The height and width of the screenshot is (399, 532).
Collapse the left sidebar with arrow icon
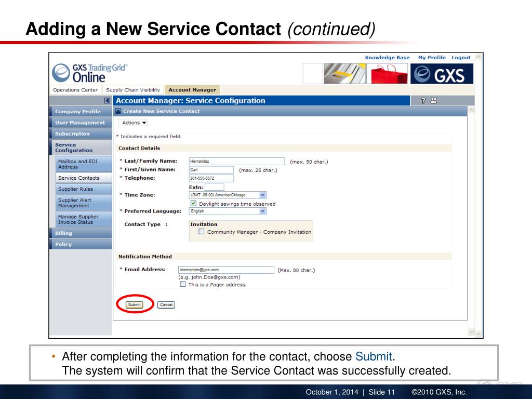coord(107,100)
